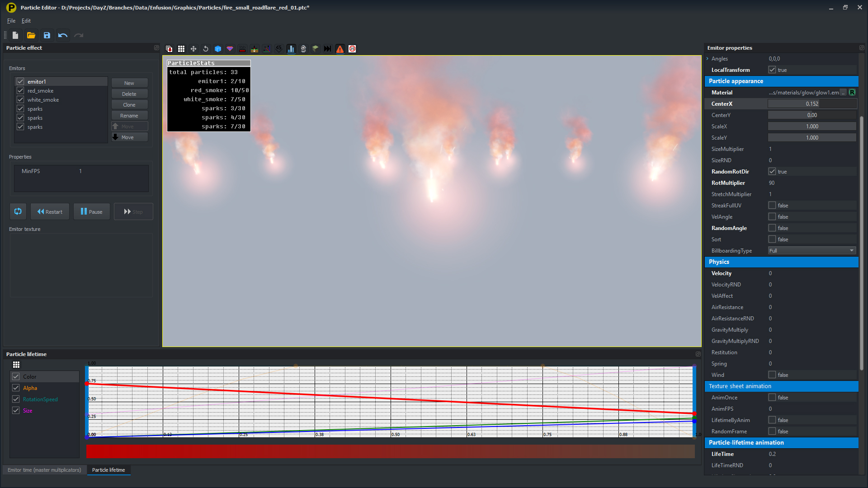
Task: Toggle visibility of white_smoke emitter
Action: [20, 99]
